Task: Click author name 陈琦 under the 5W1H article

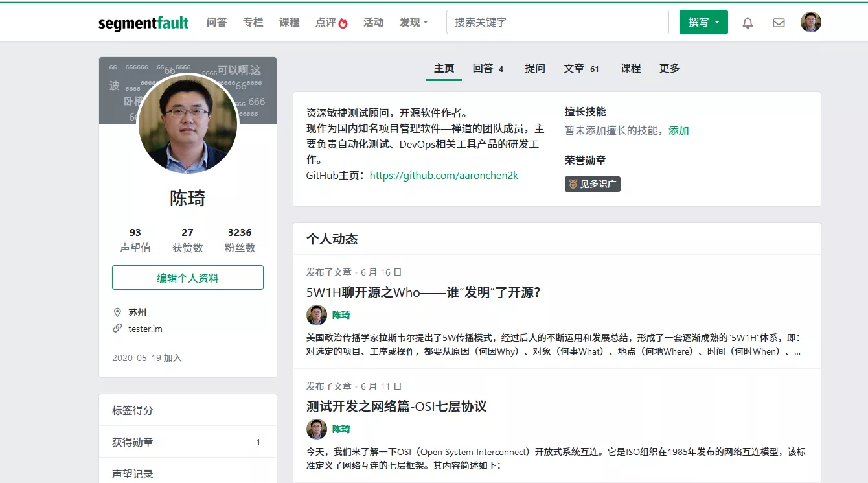Action: click(x=341, y=315)
